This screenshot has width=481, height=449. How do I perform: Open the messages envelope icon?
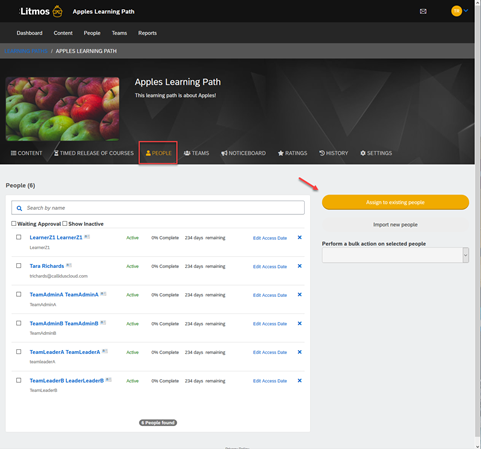pos(423,11)
